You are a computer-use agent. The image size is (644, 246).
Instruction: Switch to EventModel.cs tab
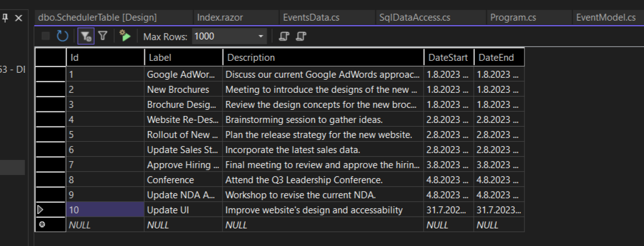point(606,18)
